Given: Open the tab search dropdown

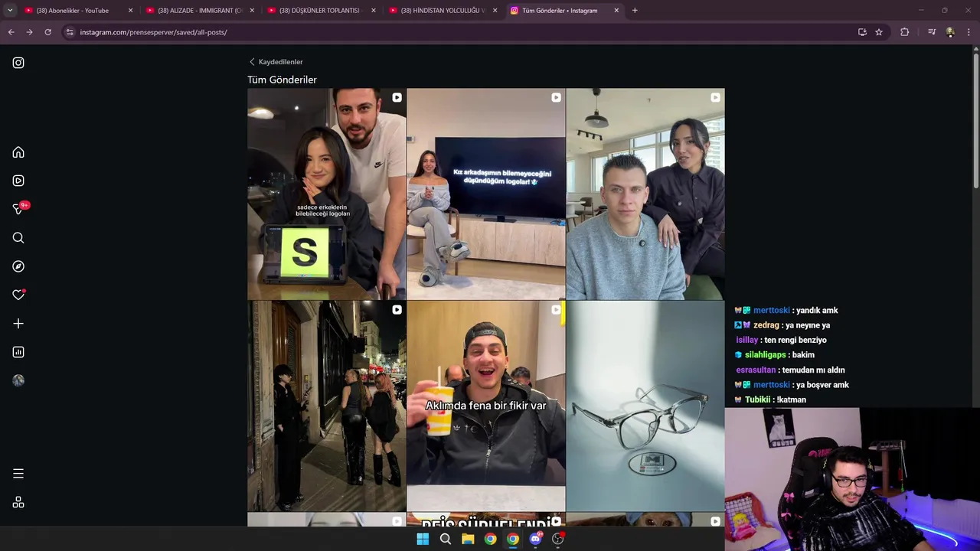Looking at the screenshot, I should pos(10,11).
